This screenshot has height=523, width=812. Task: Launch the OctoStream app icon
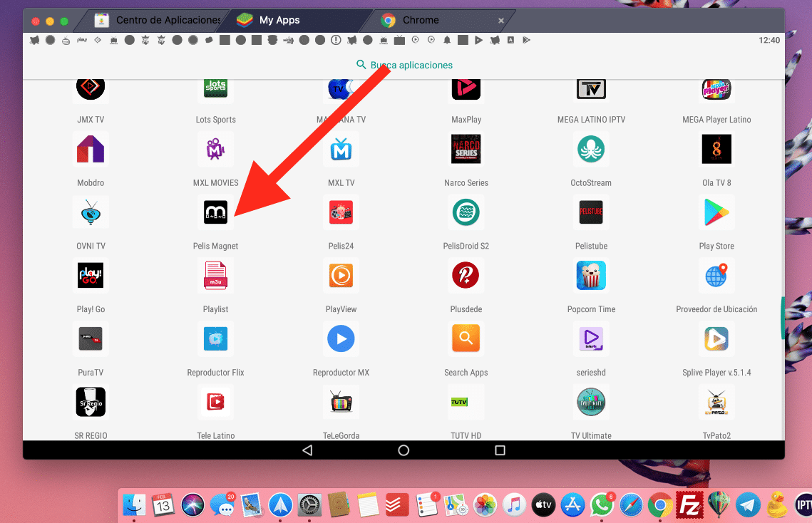pyautogui.click(x=590, y=150)
